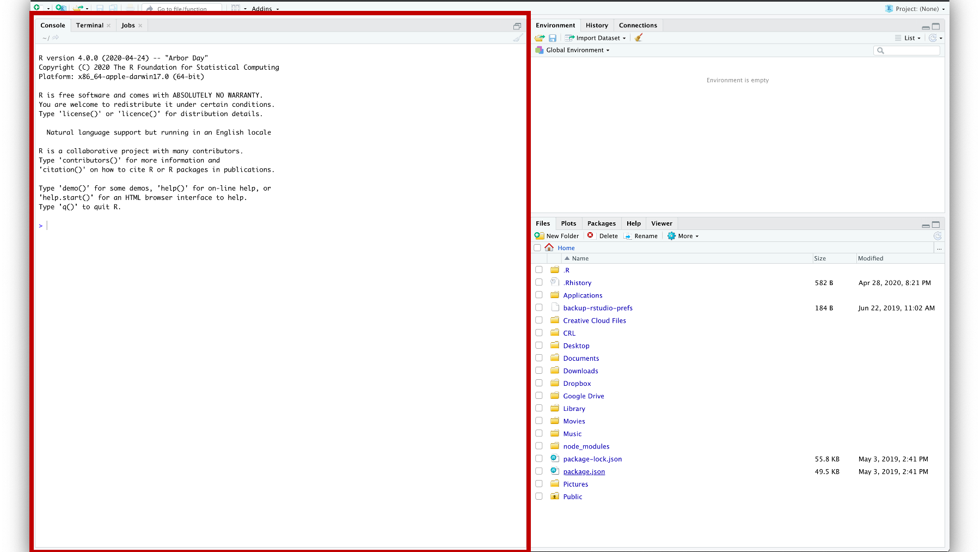Image resolution: width=980 pixels, height=552 pixels.
Task: Open the More gear dropdown in Files
Action: tap(683, 236)
